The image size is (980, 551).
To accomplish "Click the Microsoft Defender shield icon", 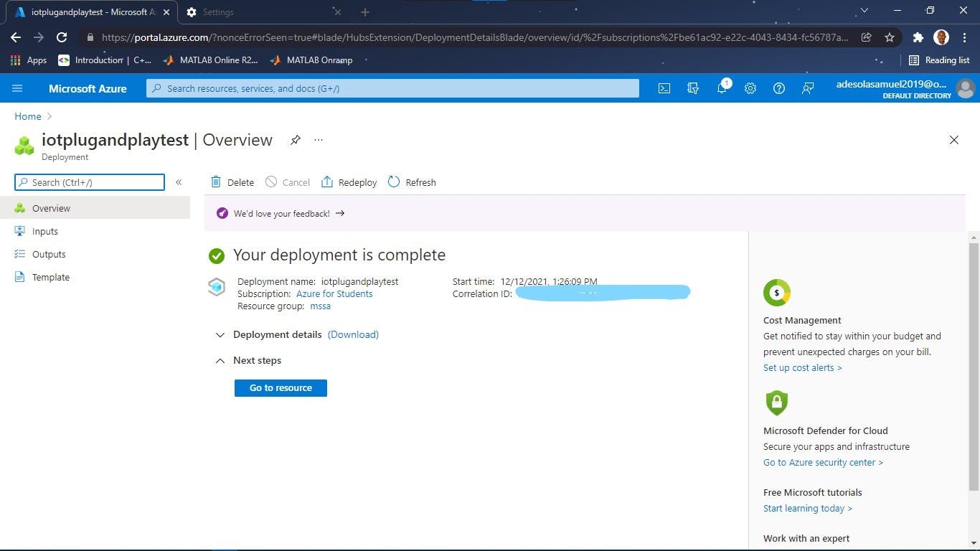I will click(x=777, y=402).
